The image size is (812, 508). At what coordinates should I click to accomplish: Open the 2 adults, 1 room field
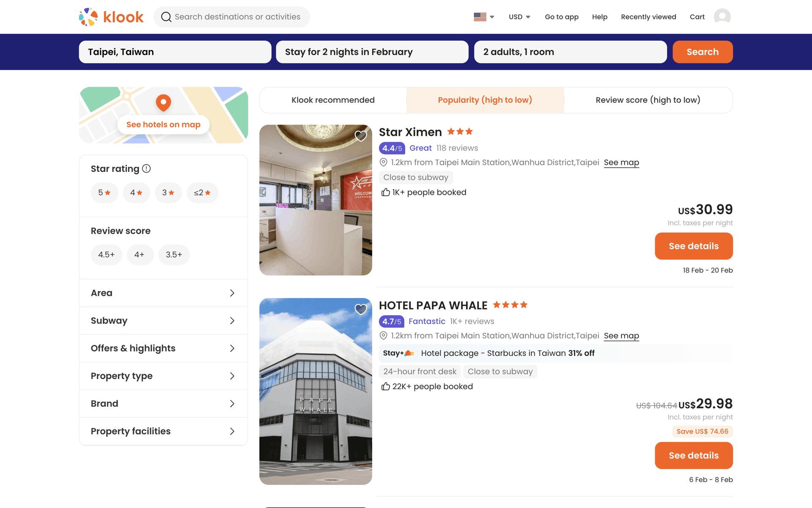pos(570,52)
